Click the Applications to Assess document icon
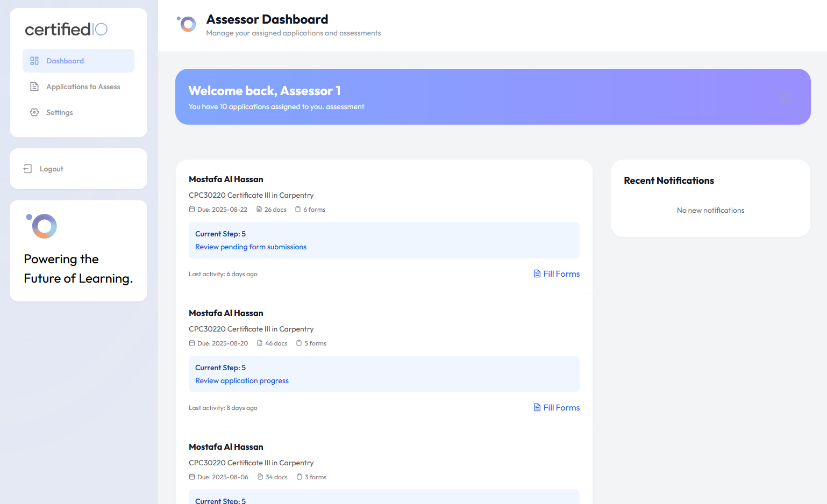The width and height of the screenshot is (827, 504). point(34,87)
